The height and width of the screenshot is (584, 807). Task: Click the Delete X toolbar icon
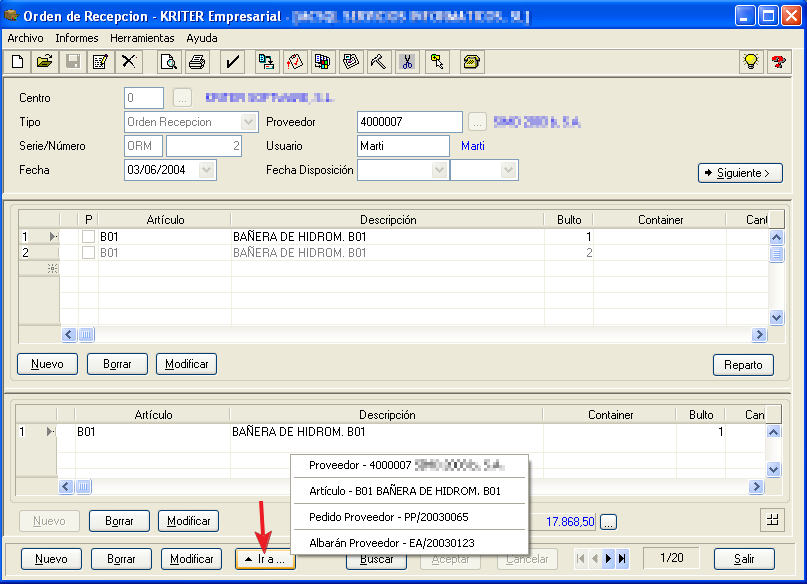coord(128,62)
